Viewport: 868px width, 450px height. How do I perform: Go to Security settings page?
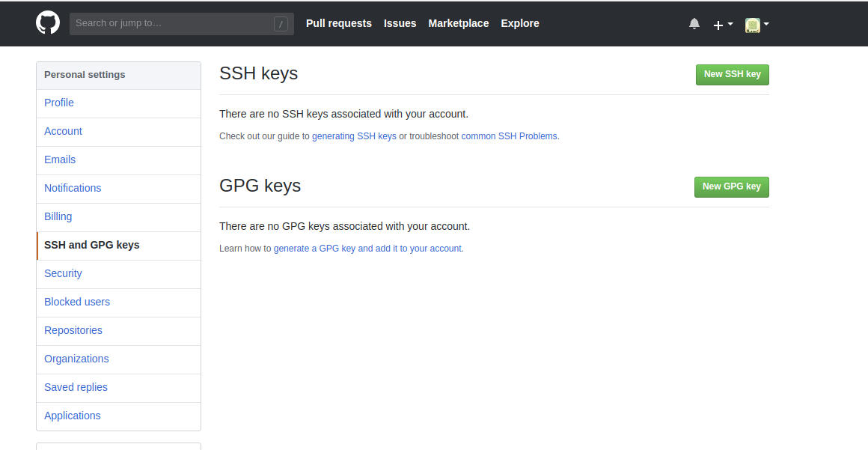[x=63, y=273]
